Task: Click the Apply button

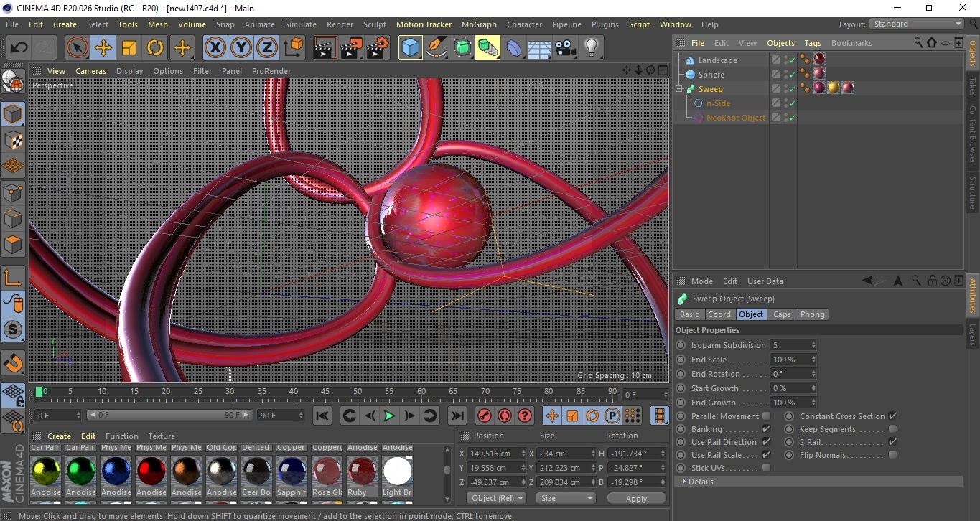Action: pyautogui.click(x=636, y=498)
